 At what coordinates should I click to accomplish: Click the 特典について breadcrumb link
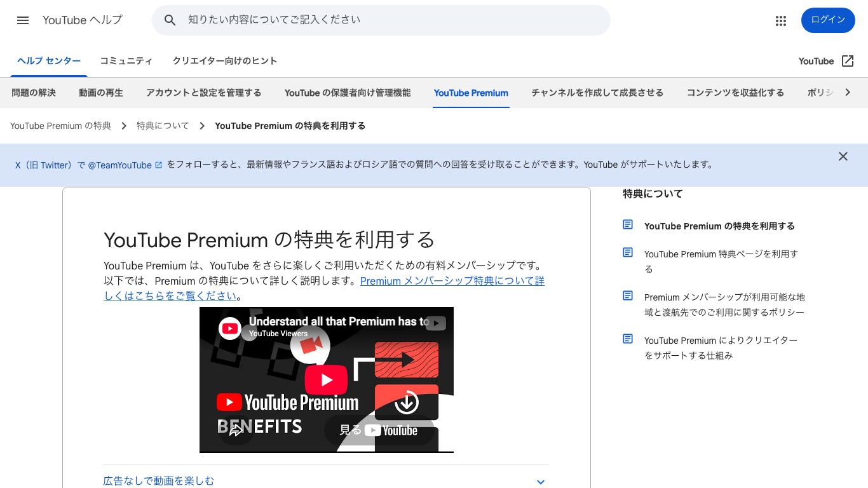click(x=163, y=126)
